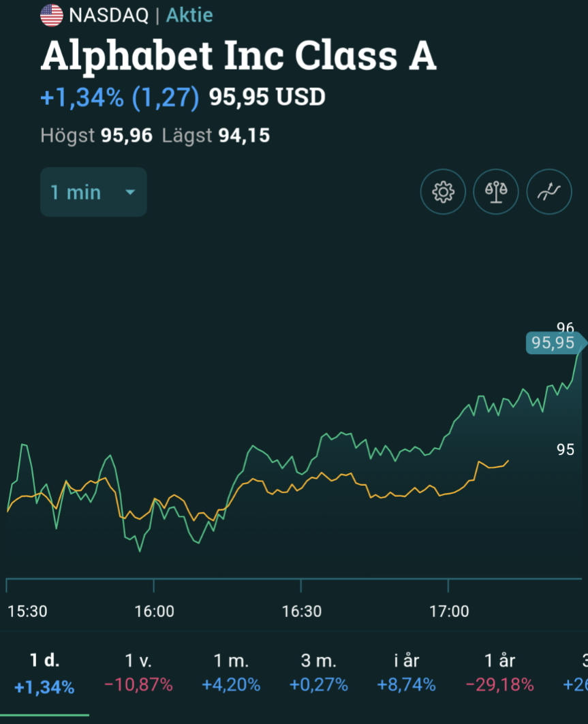Select the i år period tab
The height and width of the screenshot is (724, 588).
[x=406, y=673]
